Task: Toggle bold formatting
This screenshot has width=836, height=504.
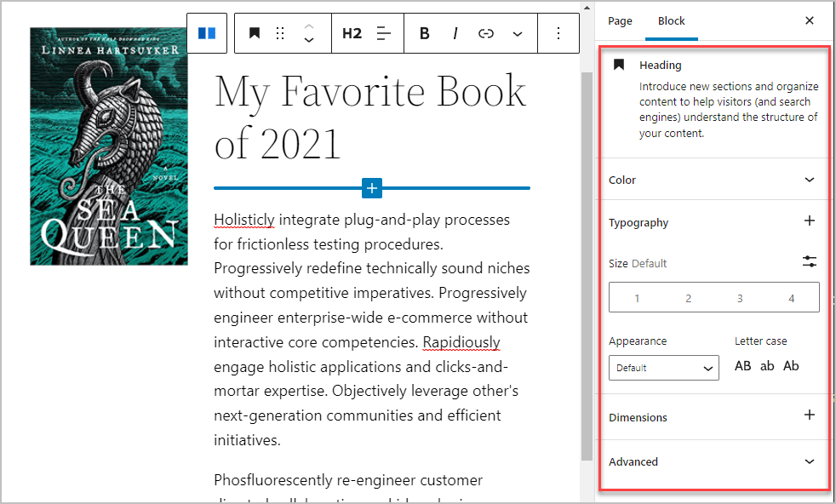Action: tap(425, 33)
